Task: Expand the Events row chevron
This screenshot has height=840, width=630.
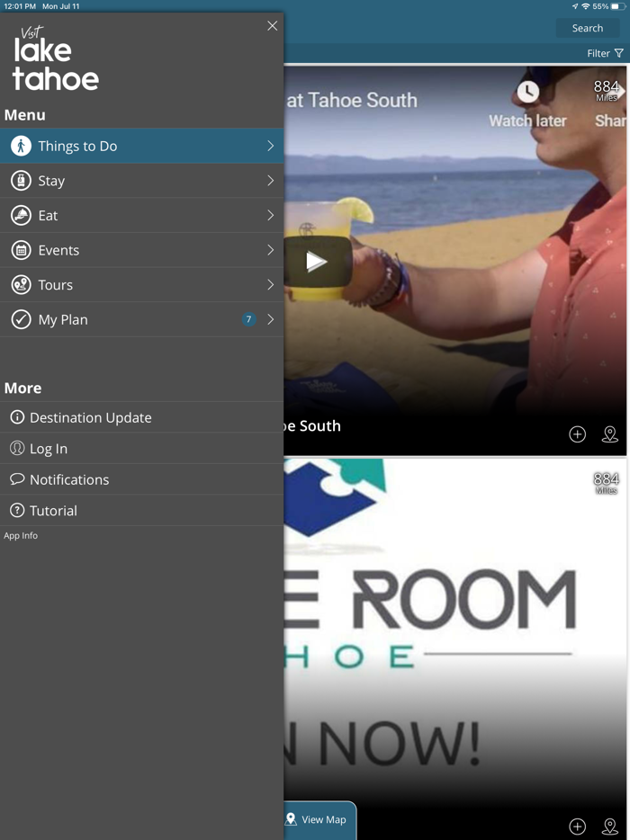Action: click(270, 250)
